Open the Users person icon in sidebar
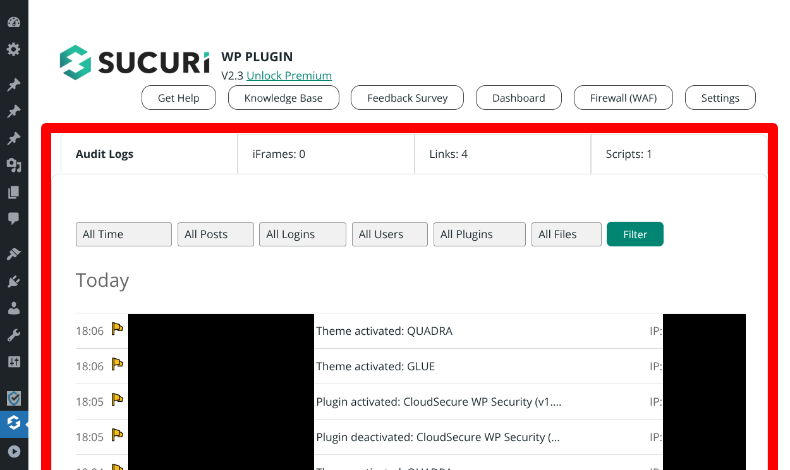The width and height of the screenshot is (790, 470). pyautogui.click(x=14, y=308)
